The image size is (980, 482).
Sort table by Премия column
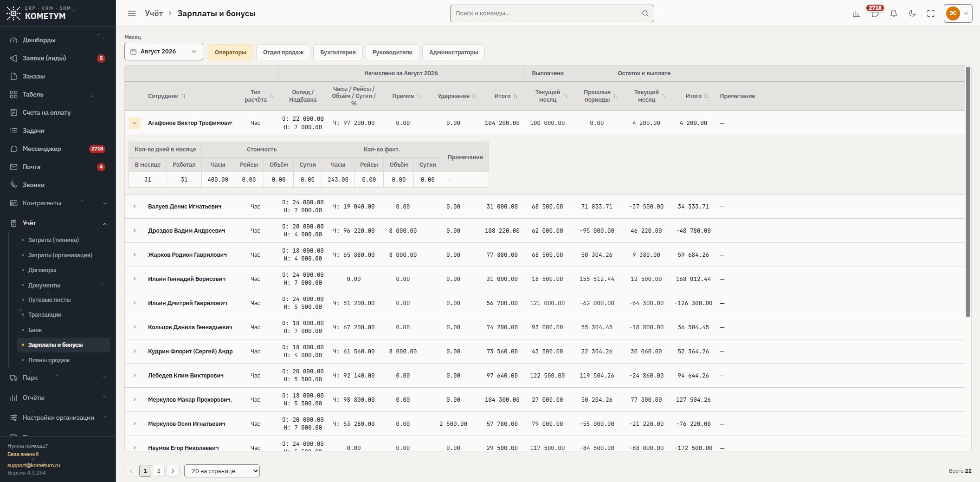coord(406,96)
